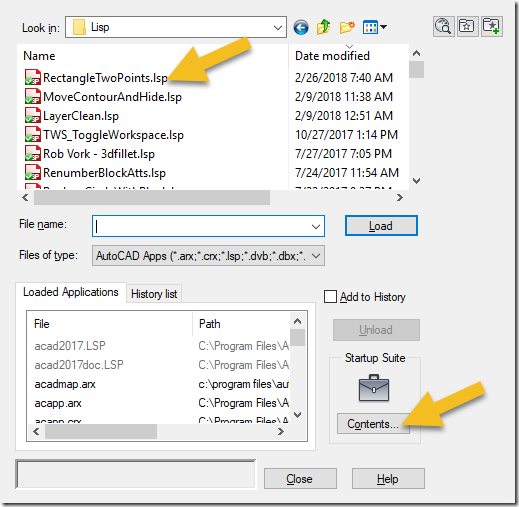
Task: Click loaded apps horizontal scroll right arrow
Action: [281, 432]
